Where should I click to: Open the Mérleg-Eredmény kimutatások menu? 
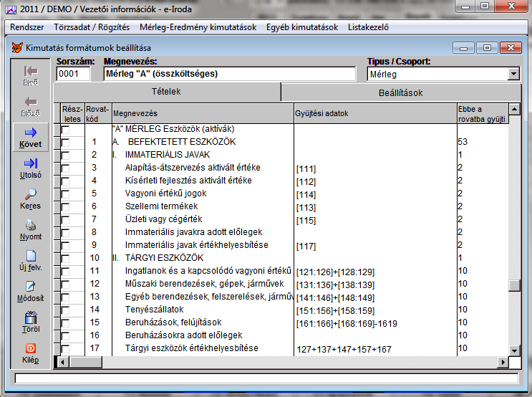click(x=198, y=27)
